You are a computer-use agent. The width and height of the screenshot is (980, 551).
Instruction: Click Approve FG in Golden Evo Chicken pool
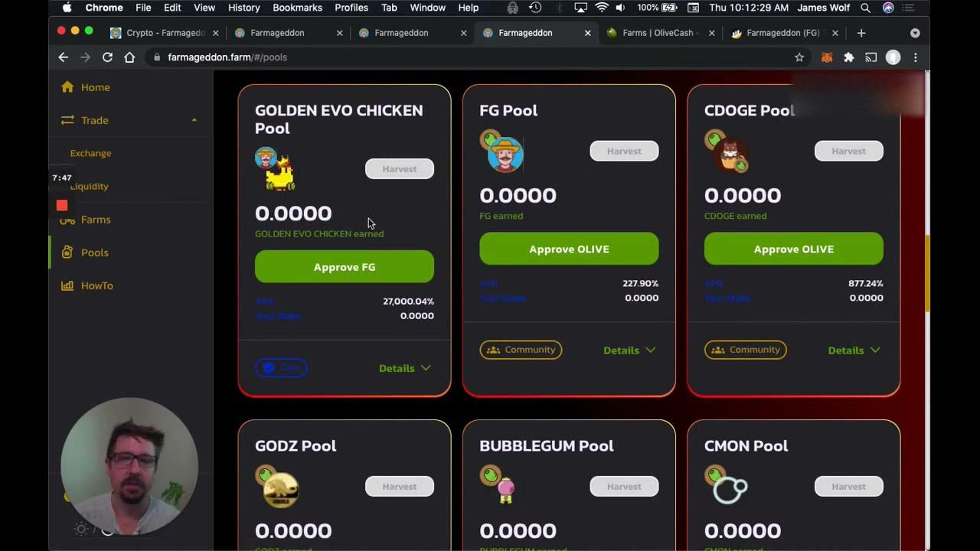coord(345,267)
